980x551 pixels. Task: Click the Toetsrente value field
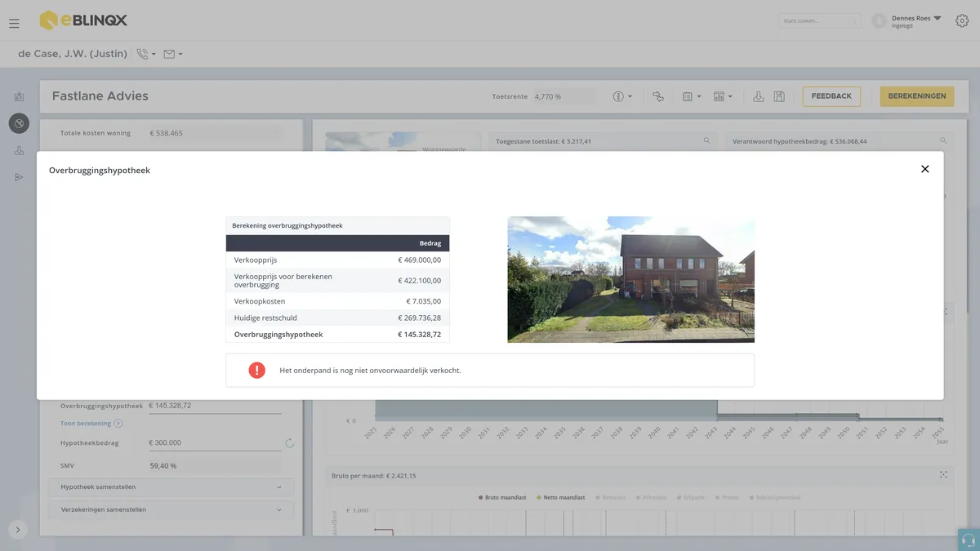(x=565, y=96)
